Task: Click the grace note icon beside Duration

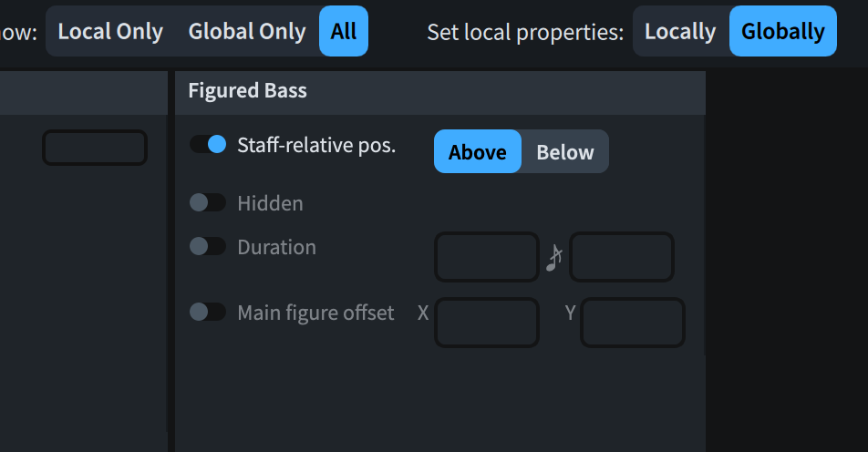Action: tap(554, 260)
